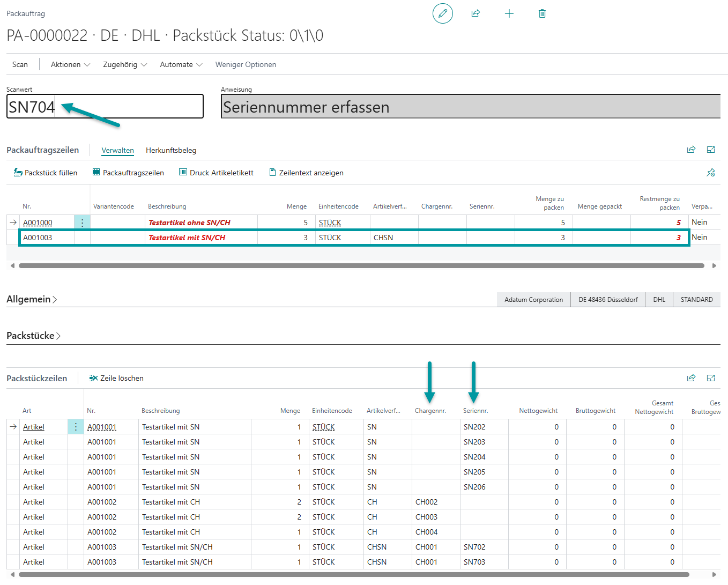
Task: Select the Verwalten tab
Action: [x=117, y=150]
